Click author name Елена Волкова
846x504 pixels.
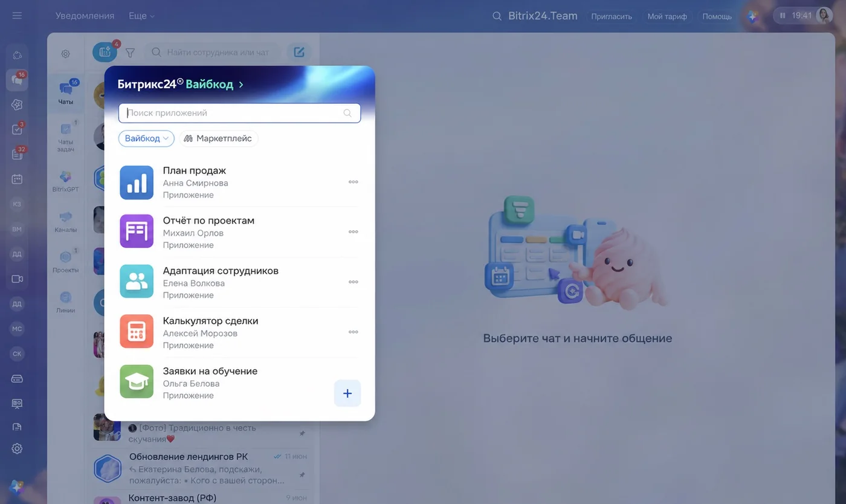tap(194, 283)
